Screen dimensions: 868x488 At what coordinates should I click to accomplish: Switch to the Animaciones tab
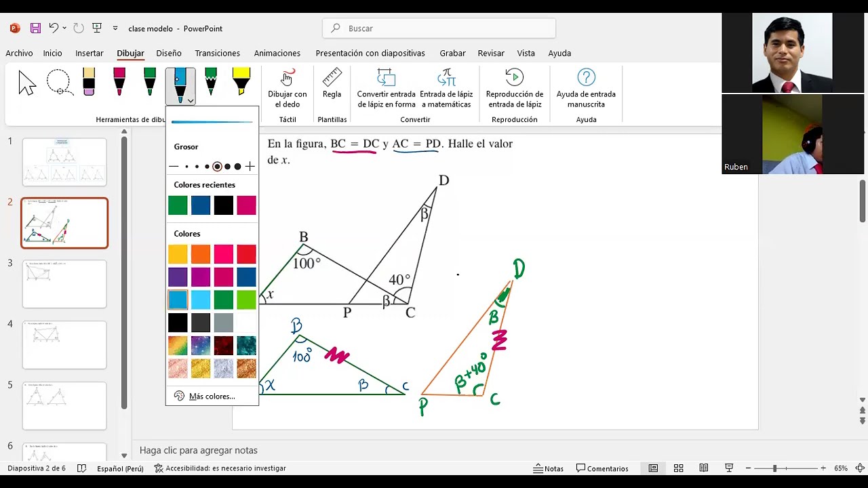pos(277,53)
